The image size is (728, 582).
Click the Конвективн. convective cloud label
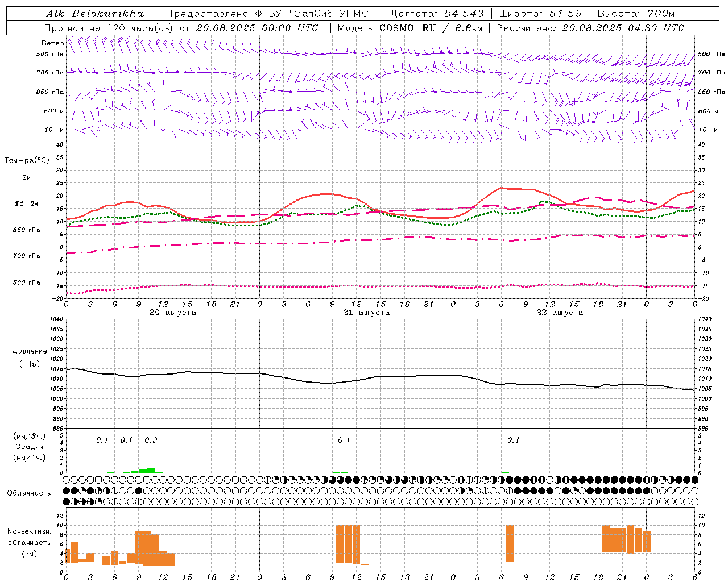click(x=30, y=531)
